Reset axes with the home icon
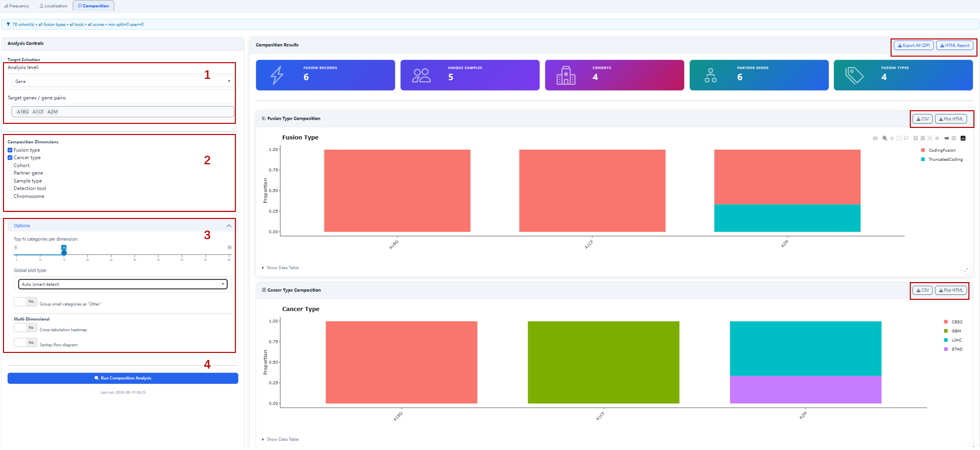 [x=937, y=138]
